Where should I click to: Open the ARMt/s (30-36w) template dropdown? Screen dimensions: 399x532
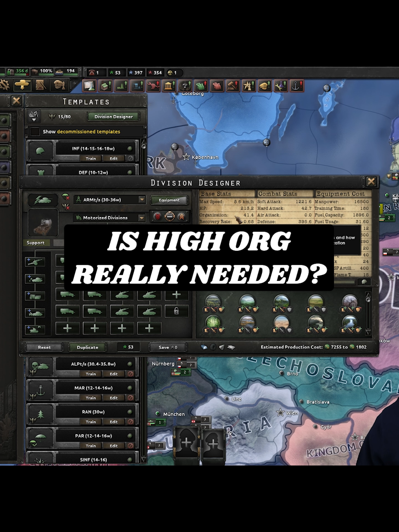142,199
